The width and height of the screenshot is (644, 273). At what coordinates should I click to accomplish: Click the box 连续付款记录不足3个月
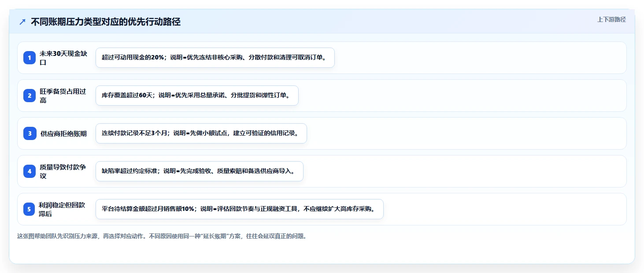coord(201,133)
